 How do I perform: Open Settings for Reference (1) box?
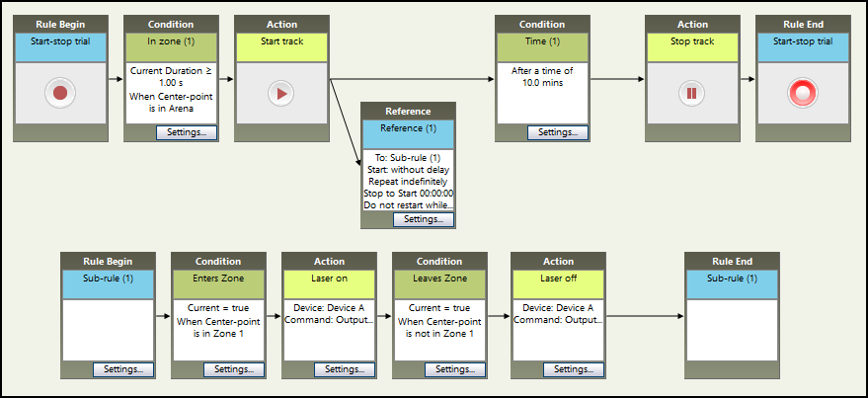pos(424,219)
